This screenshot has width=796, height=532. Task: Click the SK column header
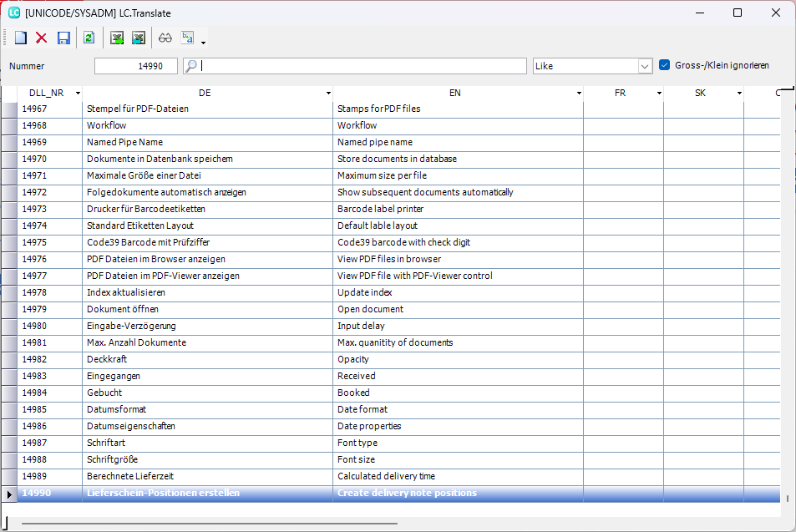[700, 94]
